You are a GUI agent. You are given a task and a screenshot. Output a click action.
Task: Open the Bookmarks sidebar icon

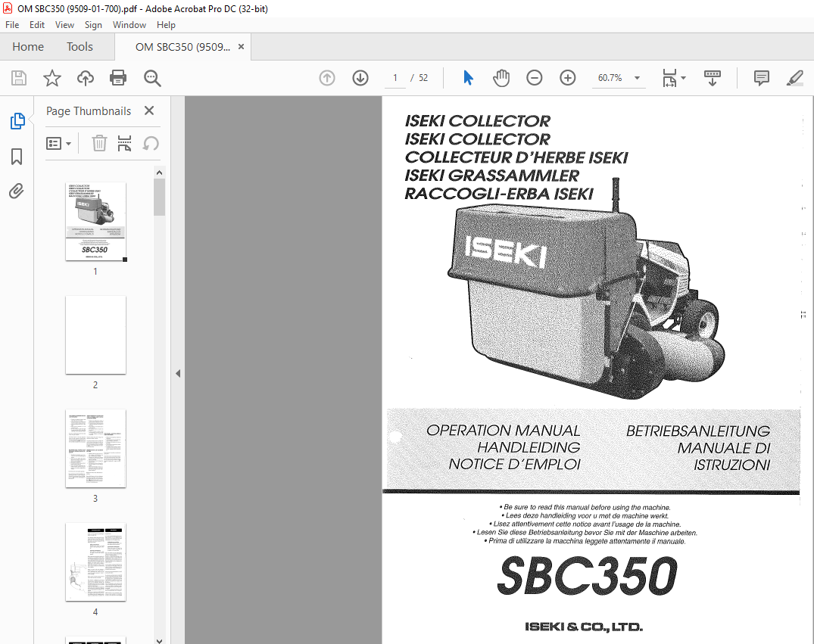click(17, 156)
